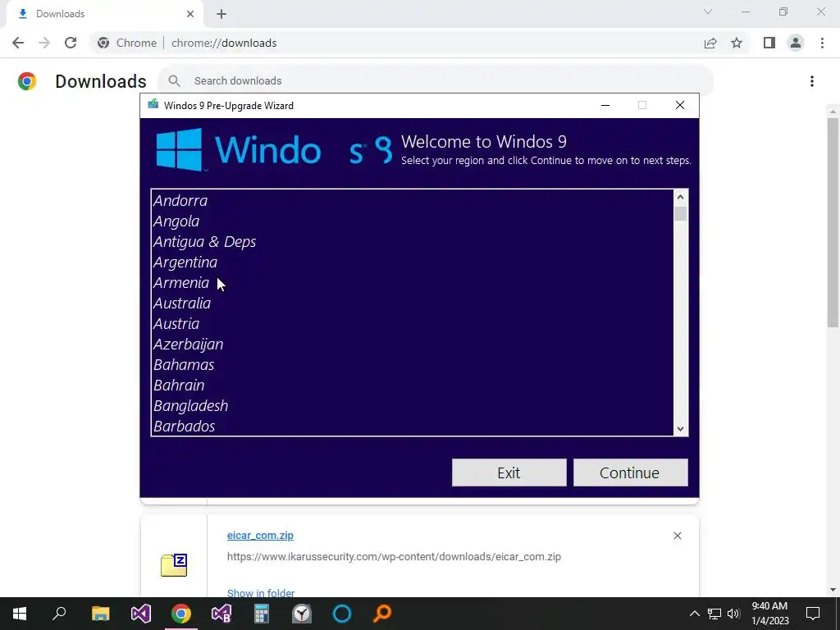Click the region list scrollbar thumb
The width and height of the screenshot is (840, 630).
(x=680, y=214)
